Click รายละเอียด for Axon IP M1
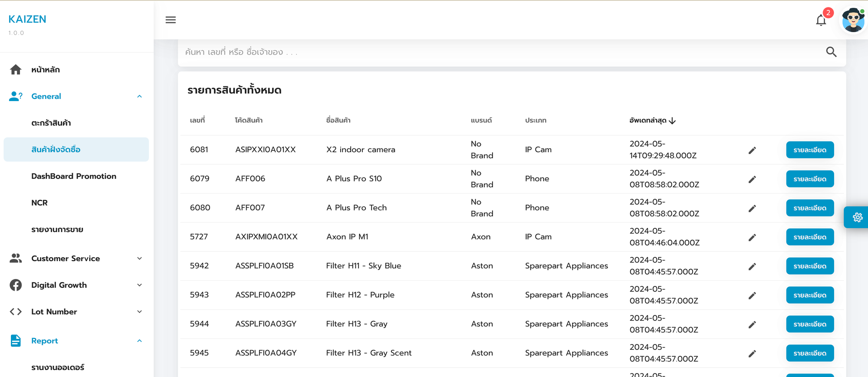Image resolution: width=868 pixels, height=377 pixels. point(810,237)
